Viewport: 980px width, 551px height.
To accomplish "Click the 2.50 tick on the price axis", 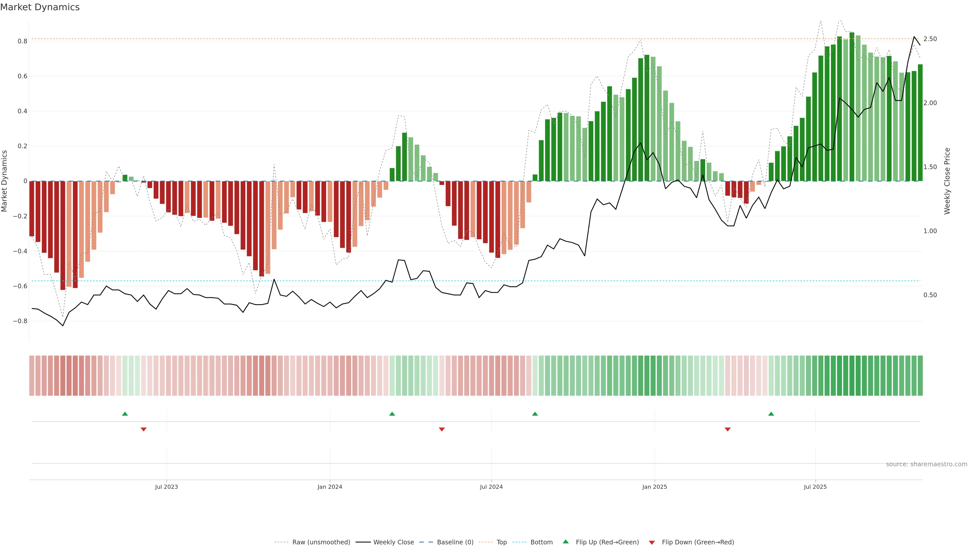I will pyautogui.click(x=930, y=39).
